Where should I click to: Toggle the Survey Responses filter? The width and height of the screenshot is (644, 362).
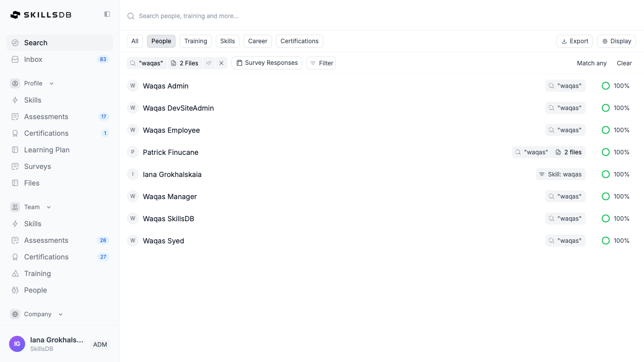pos(267,63)
